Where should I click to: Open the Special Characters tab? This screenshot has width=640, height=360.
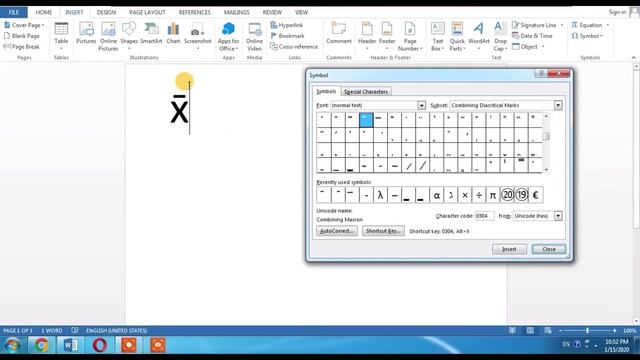(x=366, y=91)
